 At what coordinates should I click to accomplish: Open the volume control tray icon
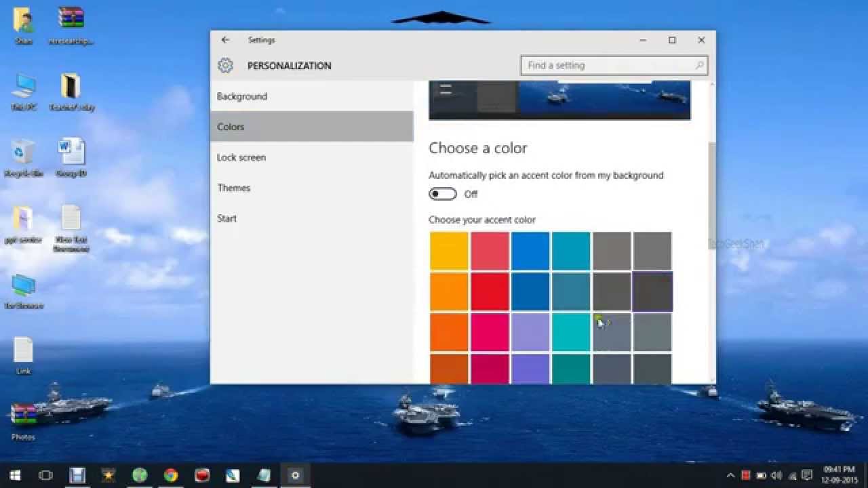click(x=776, y=475)
